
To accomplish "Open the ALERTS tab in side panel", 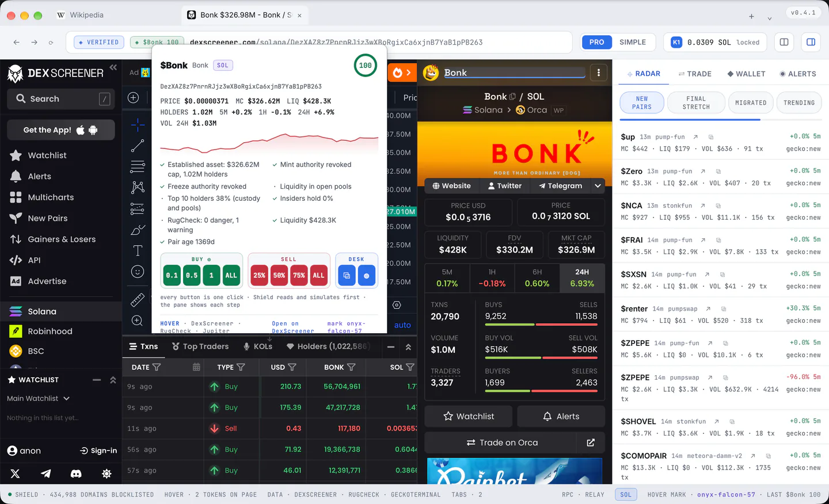I will [798, 74].
